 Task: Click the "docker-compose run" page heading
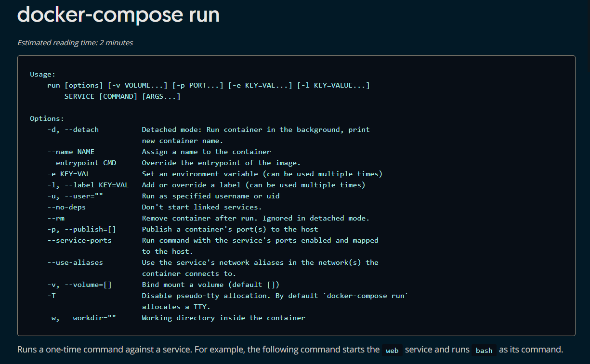click(118, 14)
